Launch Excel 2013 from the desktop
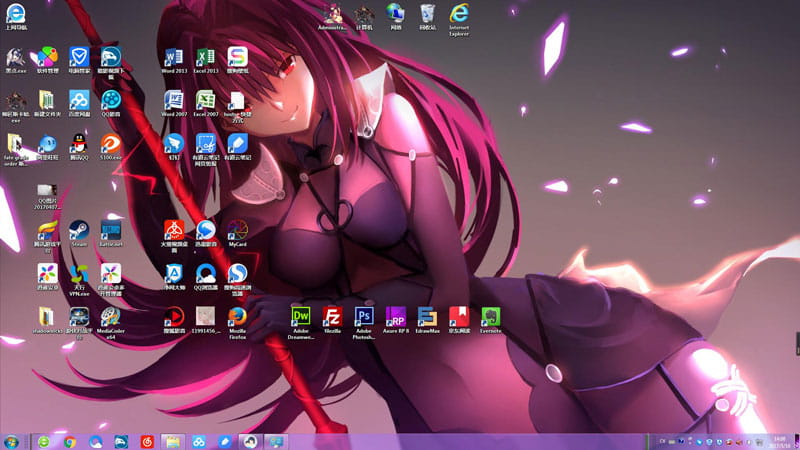The height and width of the screenshot is (450, 800). tap(206, 56)
